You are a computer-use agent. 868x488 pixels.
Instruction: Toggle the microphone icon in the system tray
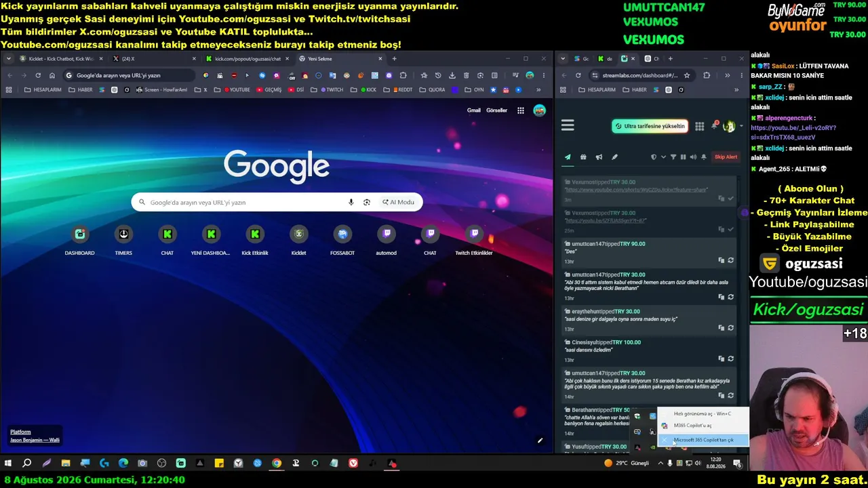[x=670, y=464]
